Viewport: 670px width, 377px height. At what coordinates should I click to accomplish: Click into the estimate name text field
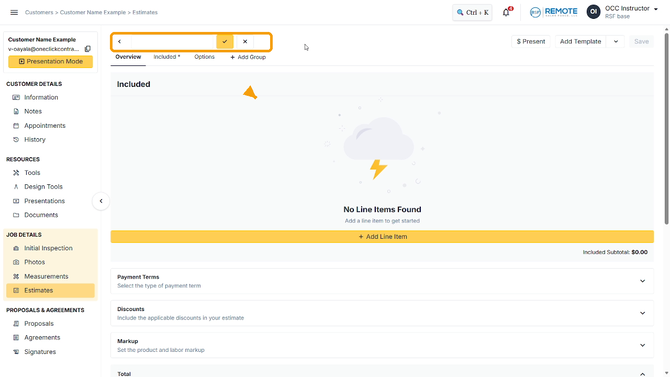click(173, 41)
